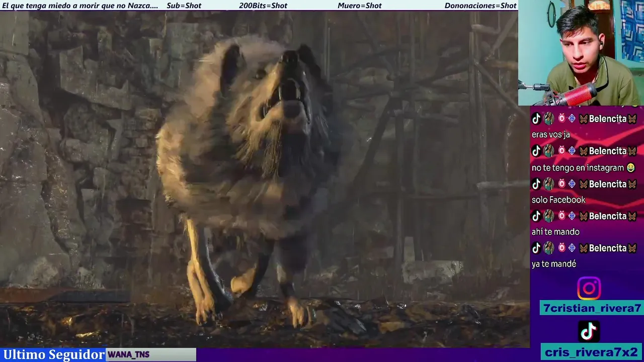The image size is (644, 362).
Task: Click the chat message 'ahí te mando'
Action: (555, 232)
